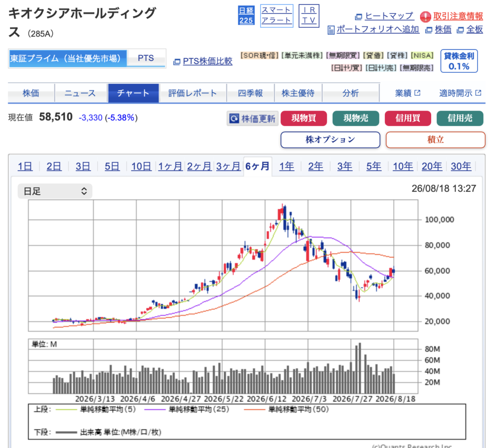Screen dimensions: 490x448
Task: Go to the ニュース tab
Action: [80, 93]
